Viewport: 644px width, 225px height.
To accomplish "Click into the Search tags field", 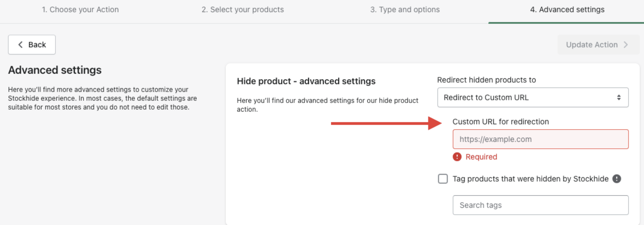I will pos(540,205).
